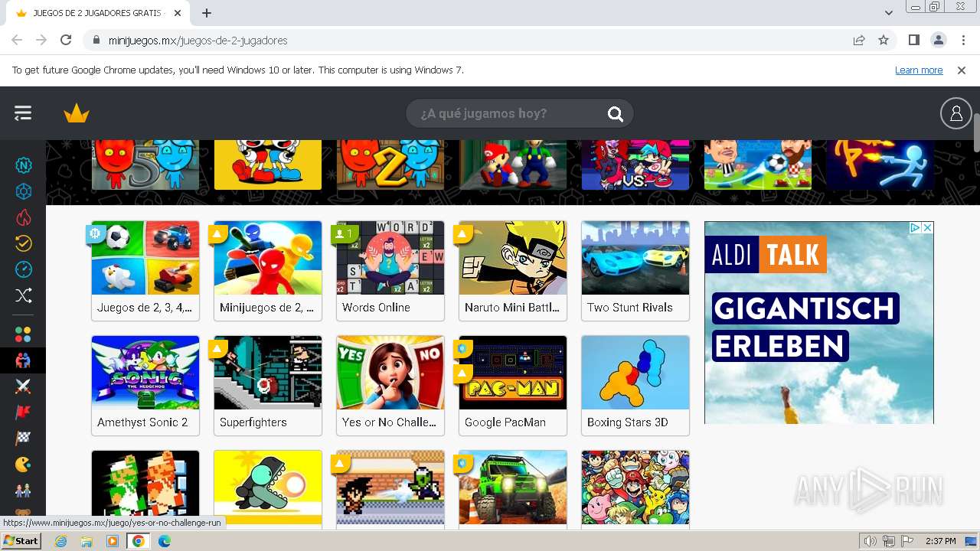Go back with browser back arrow
This screenshot has height=551, width=980.
(x=17, y=40)
